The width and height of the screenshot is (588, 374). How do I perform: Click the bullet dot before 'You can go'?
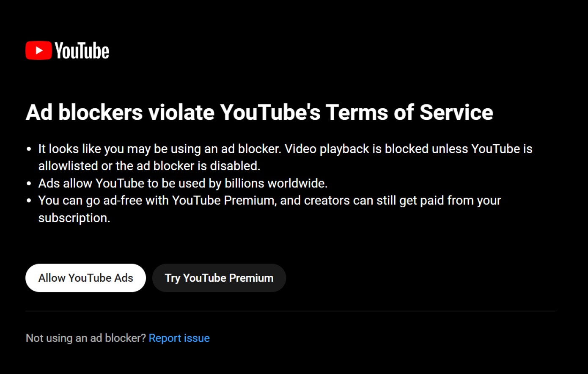tap(29, 201)
